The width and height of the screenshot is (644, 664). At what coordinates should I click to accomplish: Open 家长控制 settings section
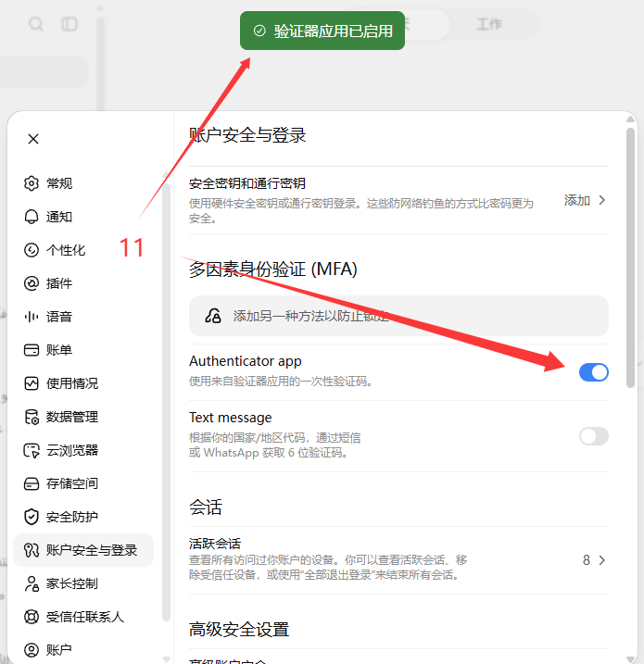pos(83,583)
